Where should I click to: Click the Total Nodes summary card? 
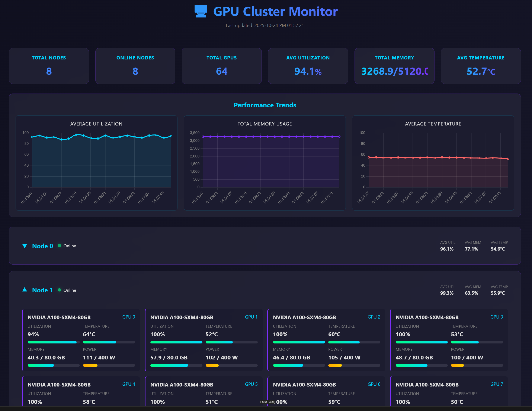pos(49,66)
